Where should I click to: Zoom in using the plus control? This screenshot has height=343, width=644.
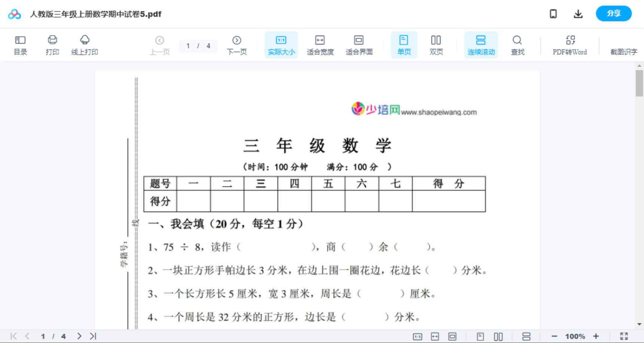(597, 336)
